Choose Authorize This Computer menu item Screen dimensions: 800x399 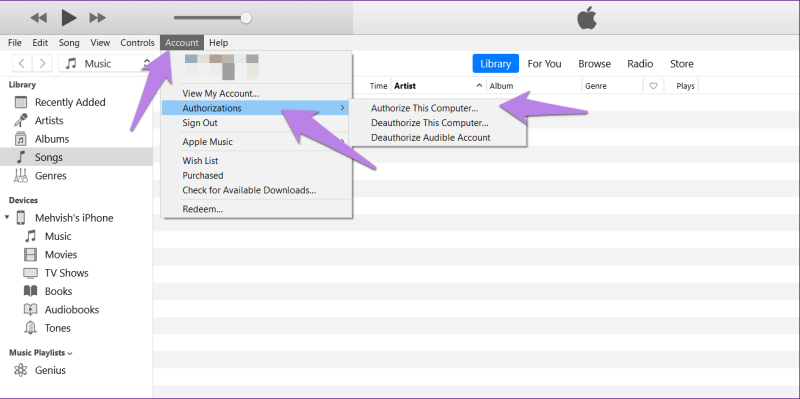click(424, 108)
